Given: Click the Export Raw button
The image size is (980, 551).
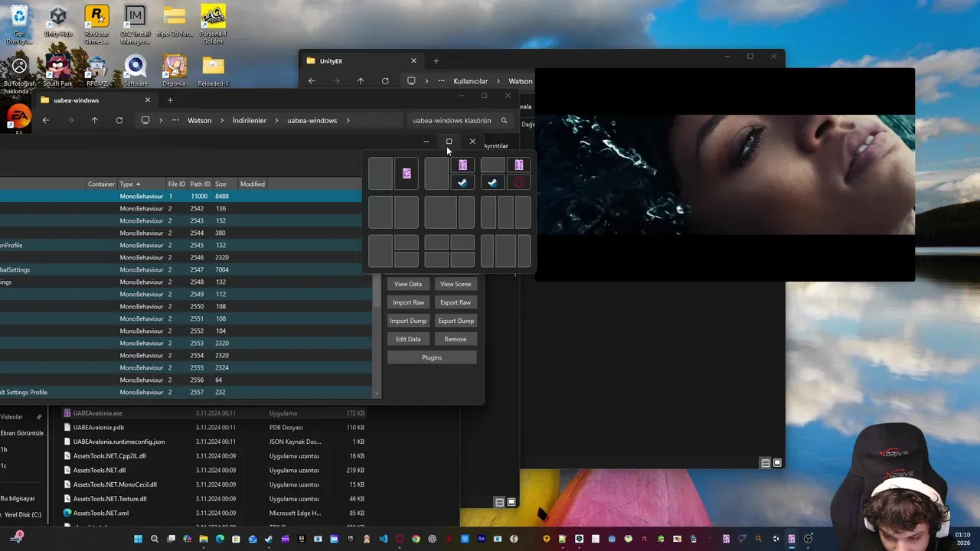Looking at the screenshot, I should pos(456,302).
